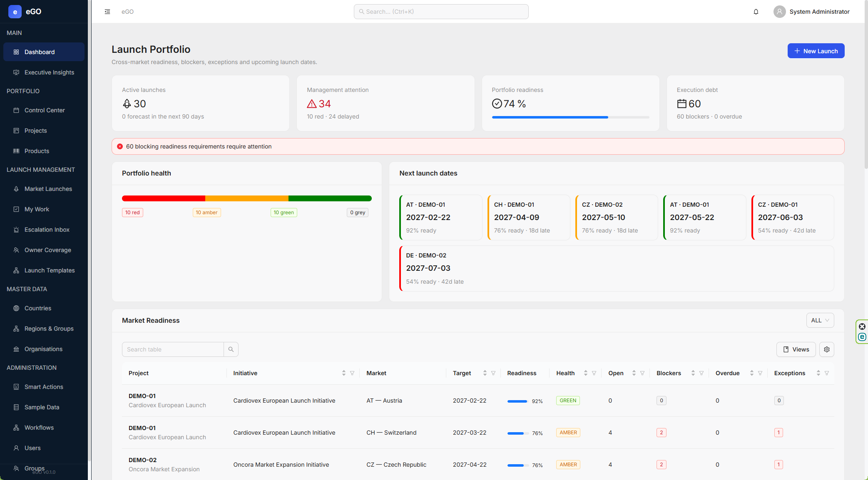Open the DE · DEMO-02 2027-07-03 launch card
Screen dimensions: 868x480
point(617,268)
